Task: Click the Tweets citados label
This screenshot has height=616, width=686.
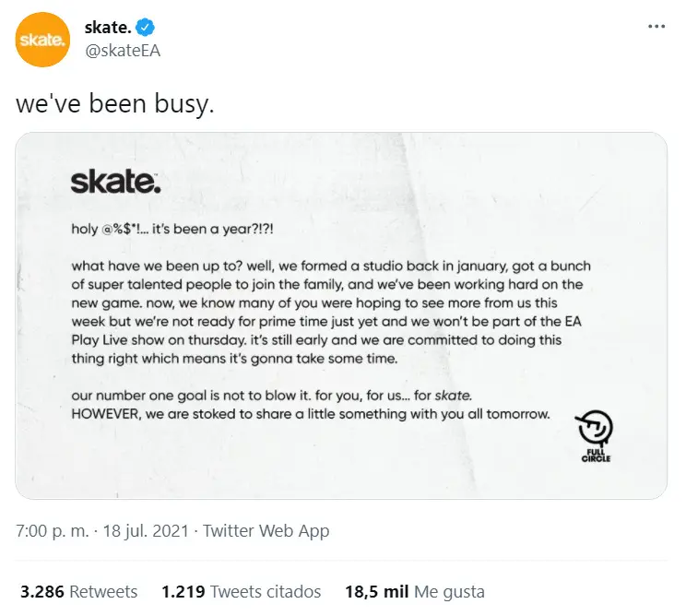Action: point(266,591)
